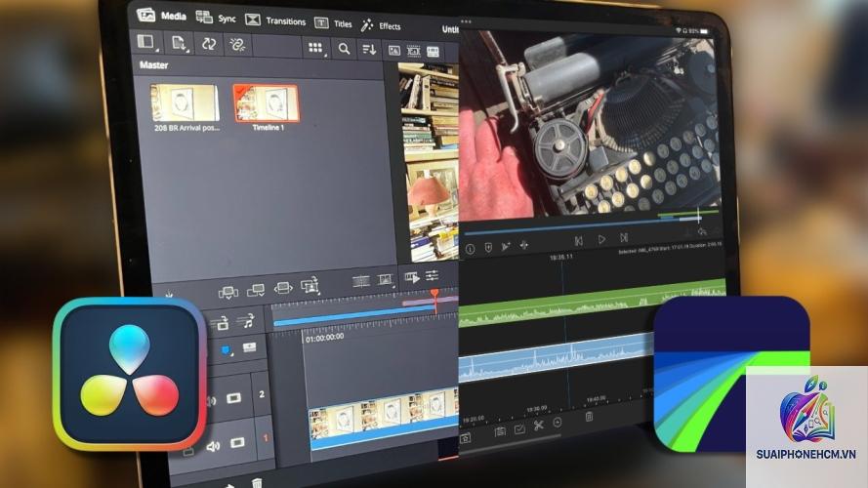
Task: Click the LumaFusion clipboard icon
Action: pyautogui.click(x=500, y=432)
